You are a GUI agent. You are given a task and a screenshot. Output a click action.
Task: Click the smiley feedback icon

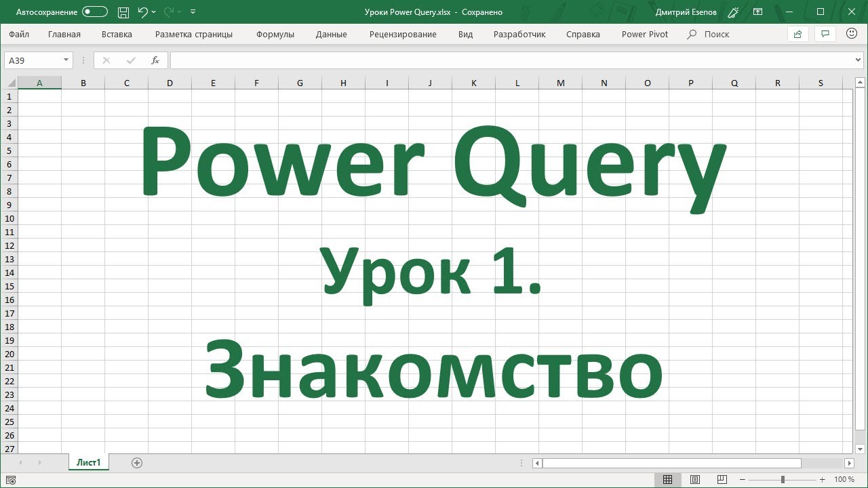click(x=852, y=34)
